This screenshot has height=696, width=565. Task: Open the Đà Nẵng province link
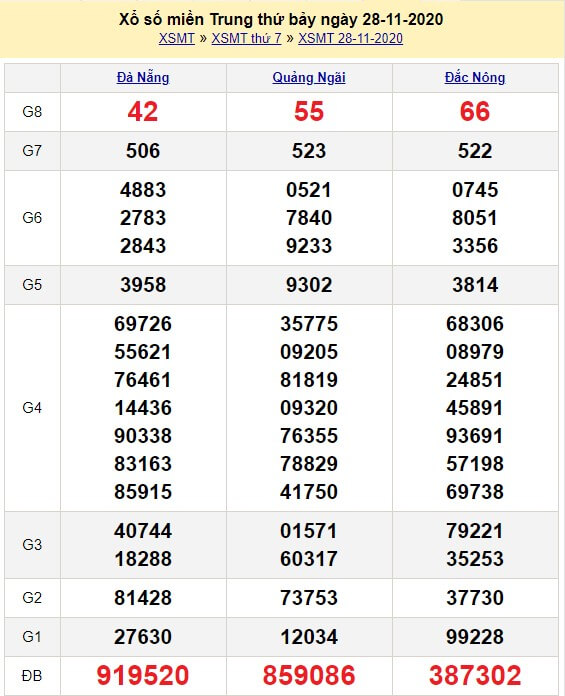(143, 78)
